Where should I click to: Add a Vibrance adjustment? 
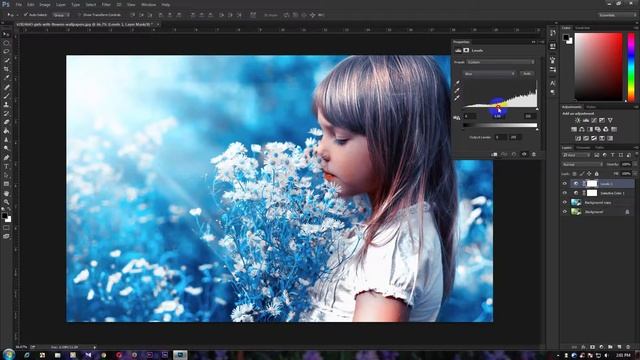610,120
